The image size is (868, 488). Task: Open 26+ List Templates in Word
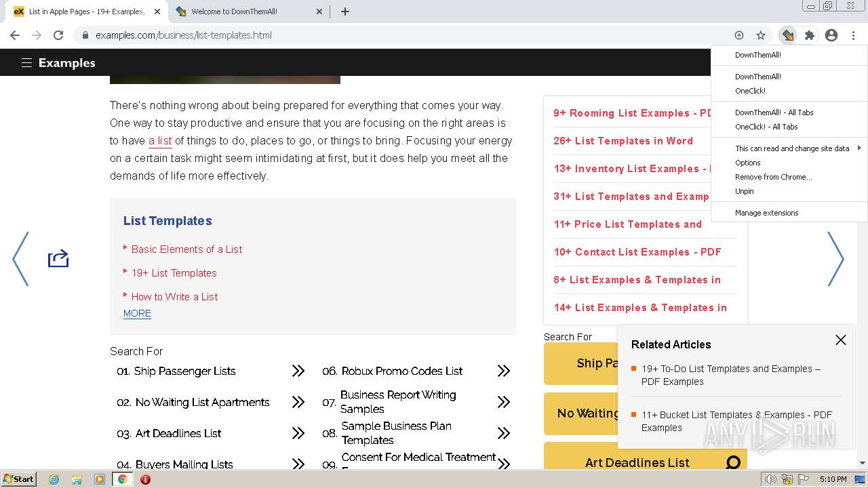[x=623, y=141]
